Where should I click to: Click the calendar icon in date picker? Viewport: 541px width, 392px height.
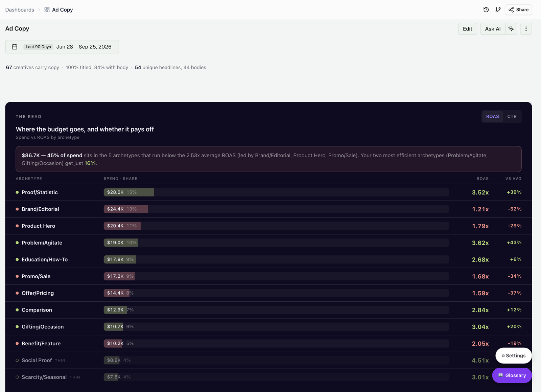[15, 47]
